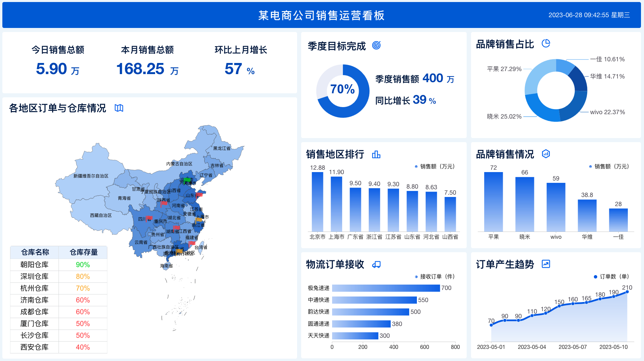Select the 华维 brand bar showing 38.8

click(x=587, y=216)
